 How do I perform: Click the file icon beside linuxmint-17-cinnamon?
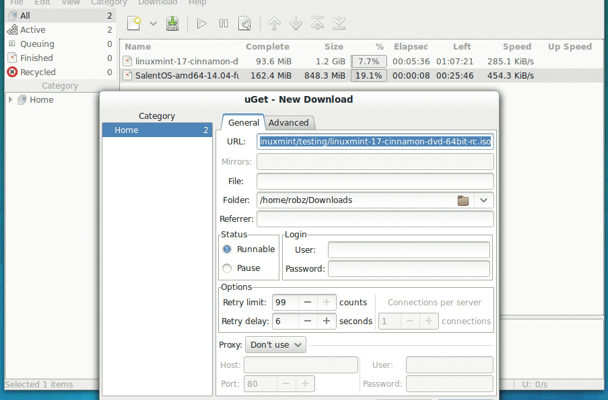click(x=127, y=61)
